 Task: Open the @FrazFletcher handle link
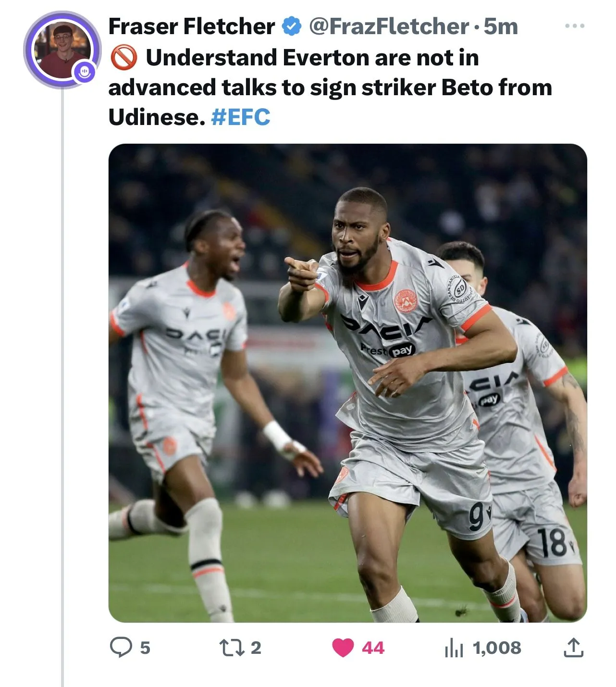[389, 26]
